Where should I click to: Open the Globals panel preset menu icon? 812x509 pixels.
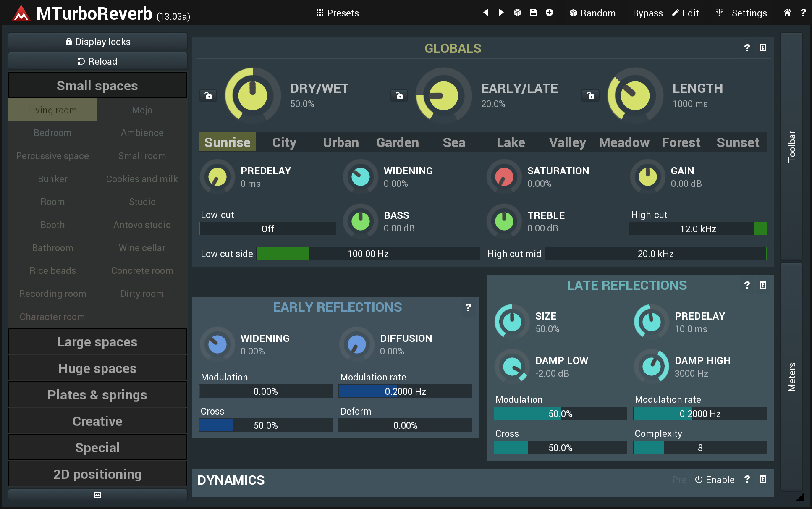point(763,48)
